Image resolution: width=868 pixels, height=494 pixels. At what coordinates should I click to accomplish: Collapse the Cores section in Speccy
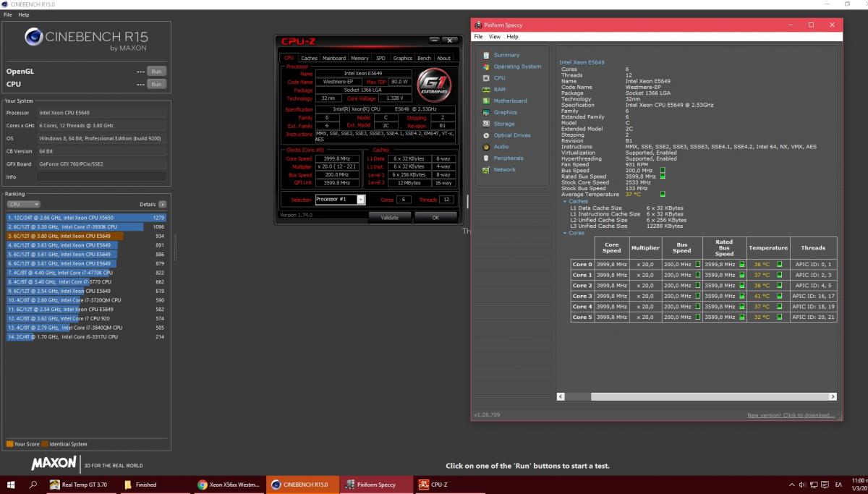(563, 233)
